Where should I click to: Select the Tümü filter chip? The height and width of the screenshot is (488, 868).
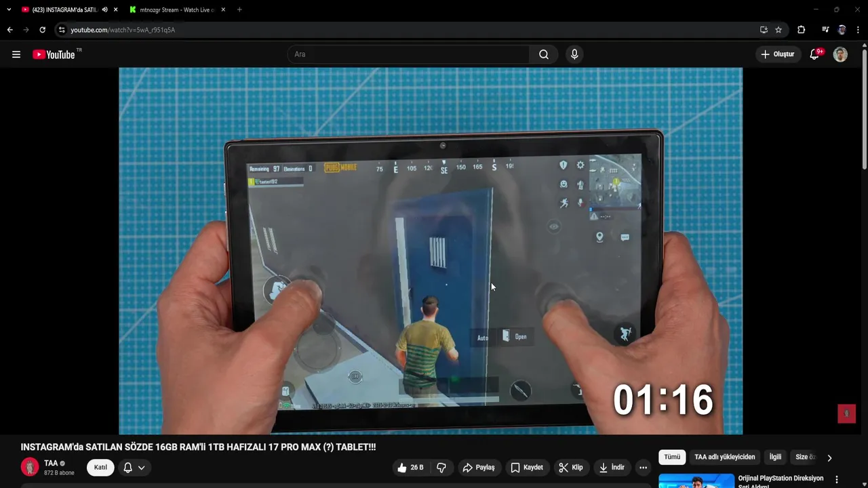coord(672,457)
